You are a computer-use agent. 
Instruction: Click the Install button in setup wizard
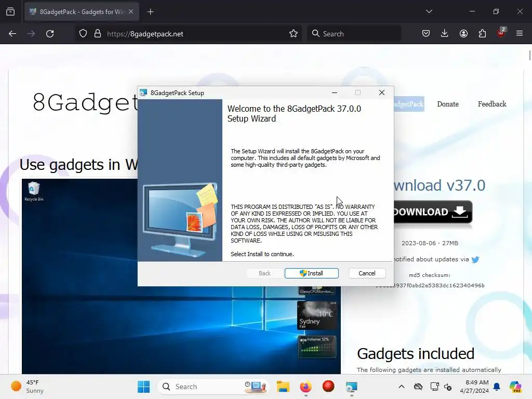coord(312,273)
